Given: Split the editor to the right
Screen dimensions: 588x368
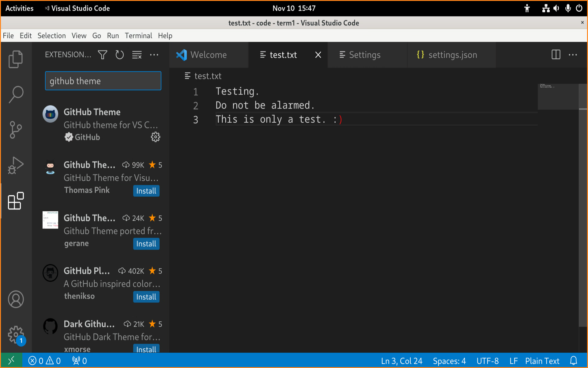Looking at the screenshot, I should [556, 55].
